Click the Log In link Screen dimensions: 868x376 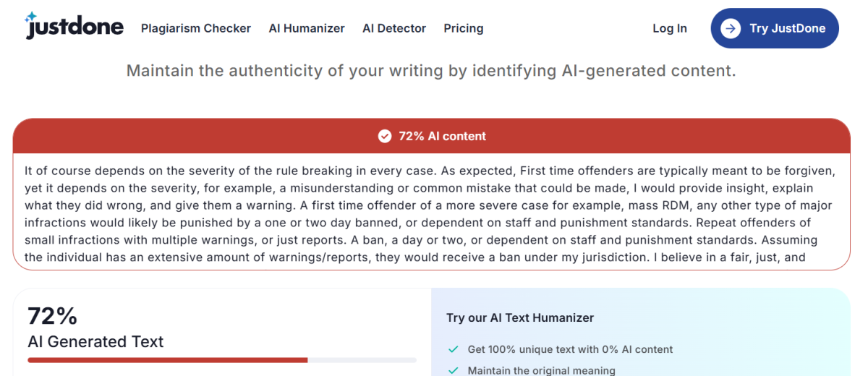[x=670, y=28]
